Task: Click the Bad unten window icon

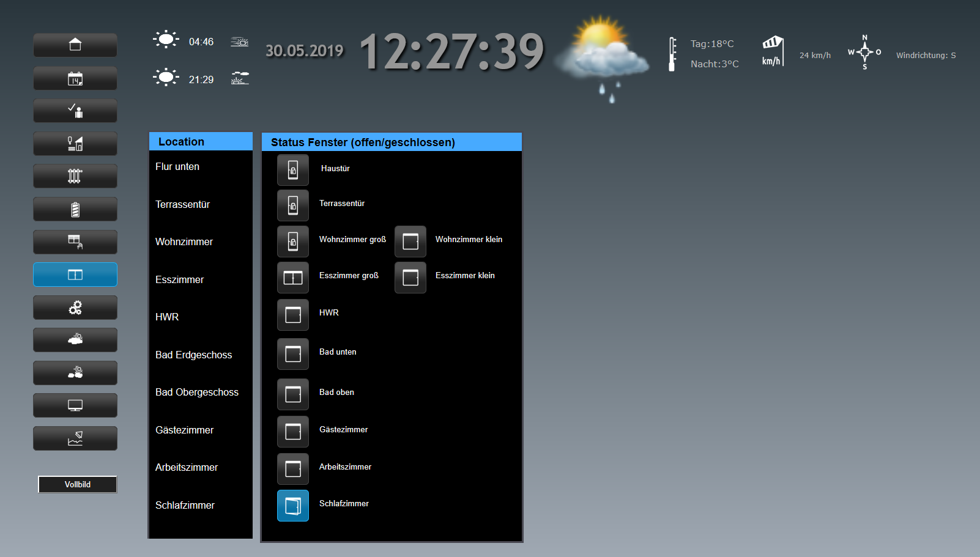Action: point(293,354)
